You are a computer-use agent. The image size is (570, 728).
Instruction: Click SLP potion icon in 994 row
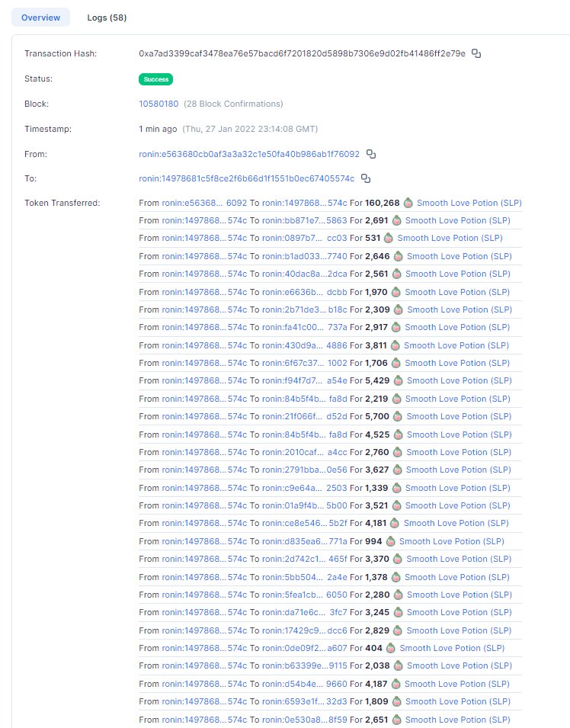(390, 541)
